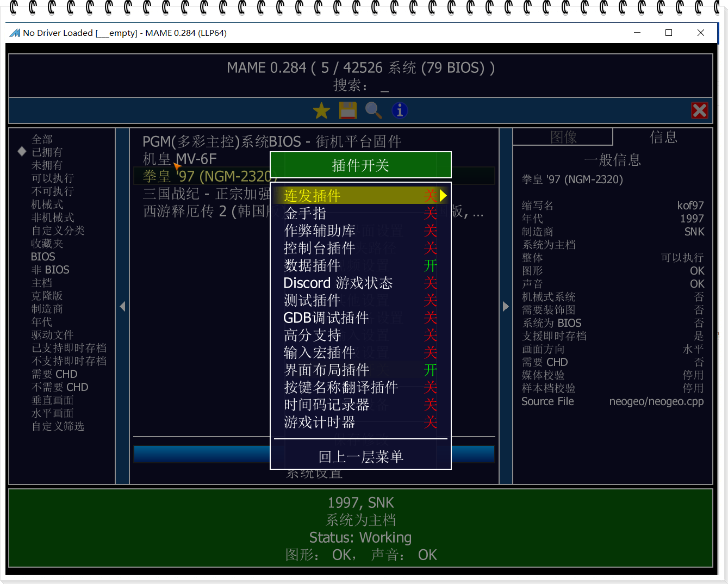Switch to the 图像 tab

coord(563,137)
